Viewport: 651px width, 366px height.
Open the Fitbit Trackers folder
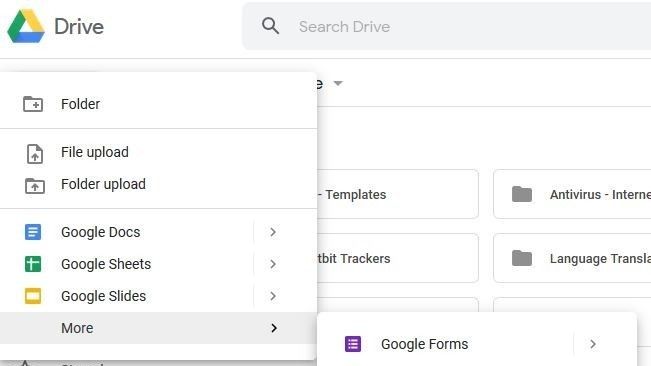coord(398,258)
